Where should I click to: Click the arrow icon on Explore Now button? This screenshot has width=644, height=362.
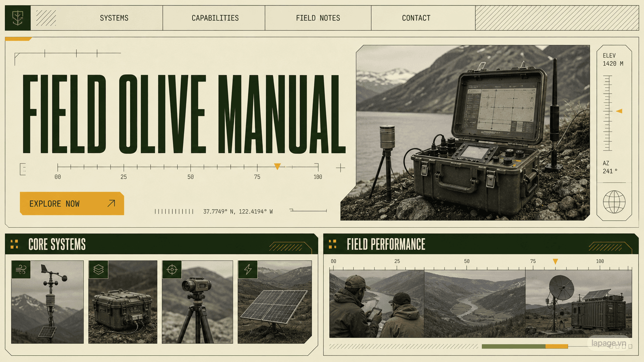point(111,203)
